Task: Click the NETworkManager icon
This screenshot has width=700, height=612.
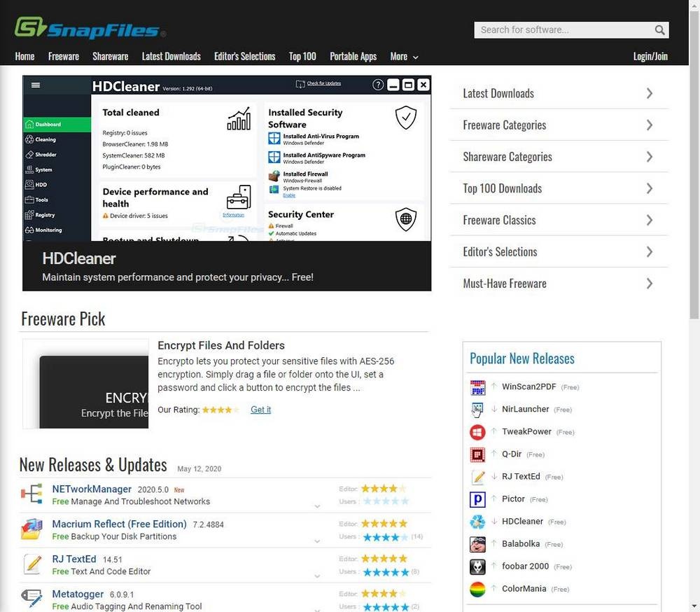Action: (x=32, y=494)
